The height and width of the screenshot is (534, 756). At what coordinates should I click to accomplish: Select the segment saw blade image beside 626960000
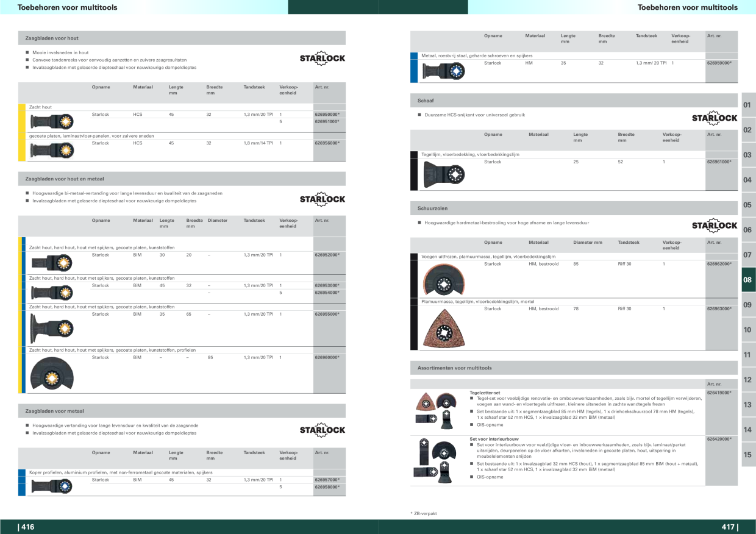53,374
